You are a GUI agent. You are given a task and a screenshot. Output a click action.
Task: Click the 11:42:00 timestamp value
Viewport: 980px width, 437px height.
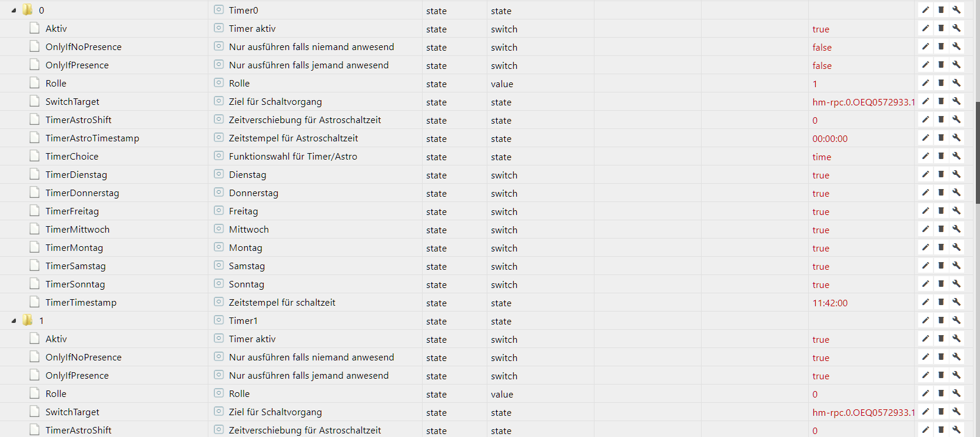click(830, 303)
